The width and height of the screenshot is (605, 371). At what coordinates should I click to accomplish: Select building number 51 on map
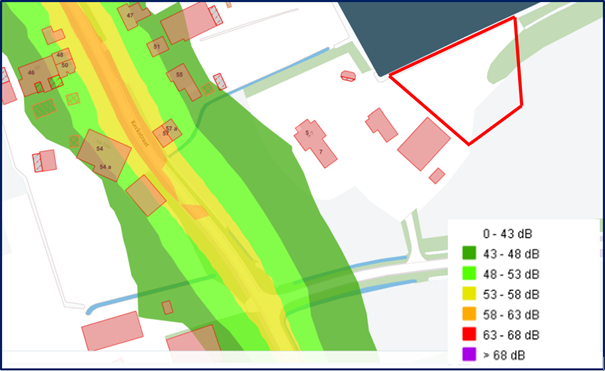tap(156, 47)
